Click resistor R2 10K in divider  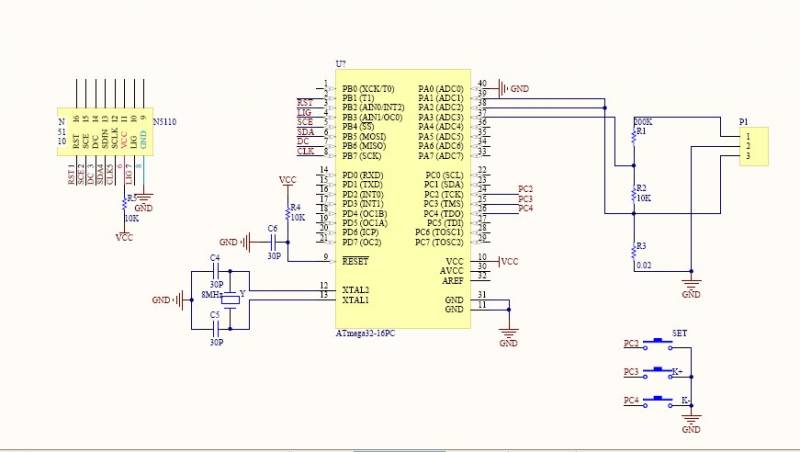pyautogui.click(x=634, y=194)
